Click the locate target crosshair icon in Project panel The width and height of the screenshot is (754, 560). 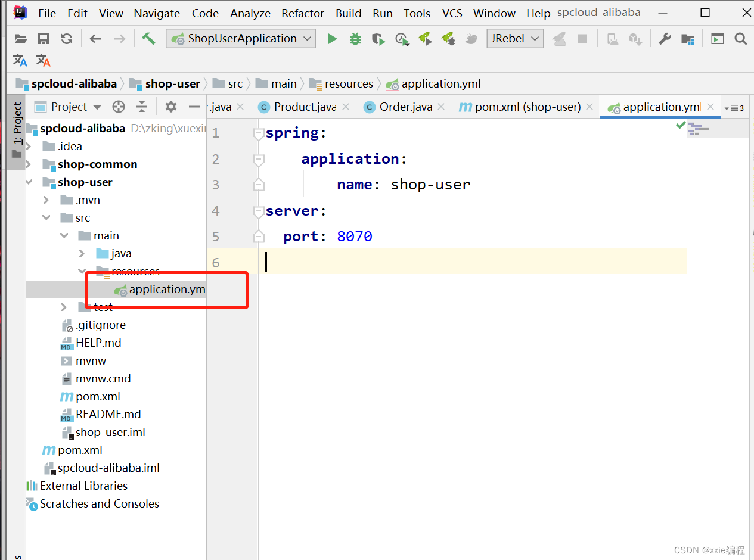tap(119, 107)
